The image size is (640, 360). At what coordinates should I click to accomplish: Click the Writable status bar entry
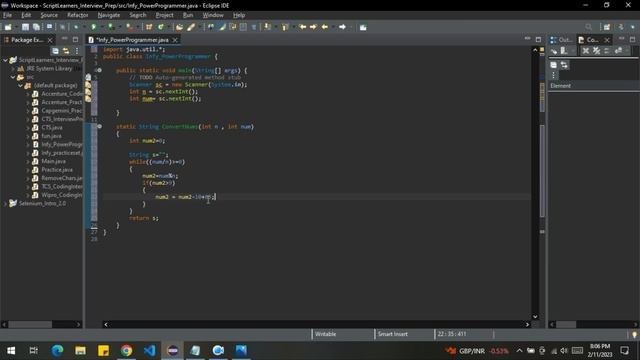tap(325, 334)
